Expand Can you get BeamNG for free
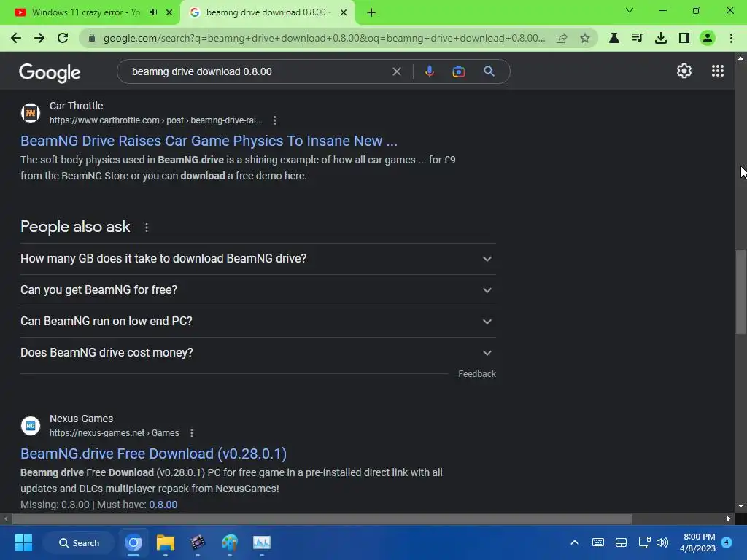 pyautogui.click(x=258, y=290)
